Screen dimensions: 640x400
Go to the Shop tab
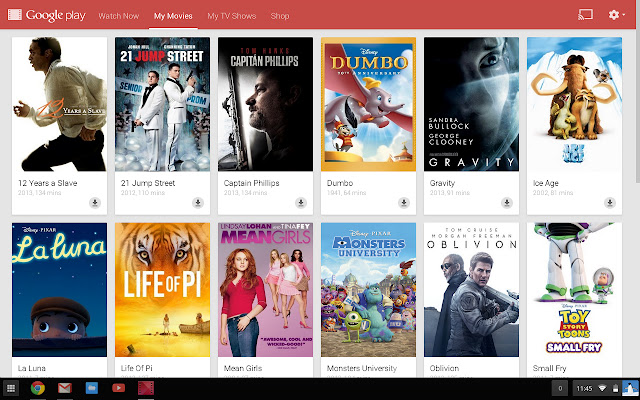pos(280,17)
